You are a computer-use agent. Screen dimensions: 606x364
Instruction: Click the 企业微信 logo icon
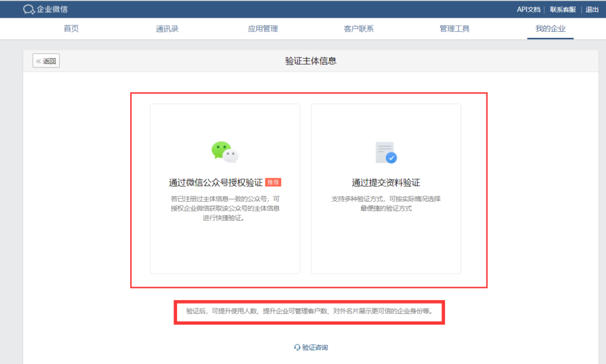coord(28,9)
